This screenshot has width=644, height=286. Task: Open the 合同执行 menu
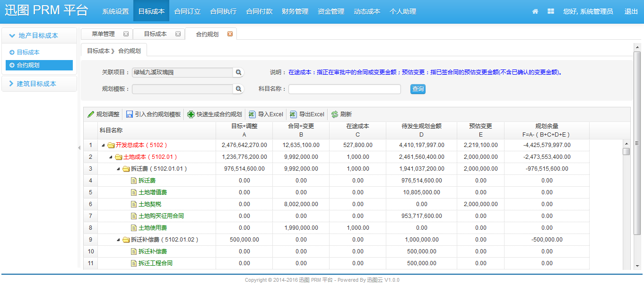[x=223, y=11]
